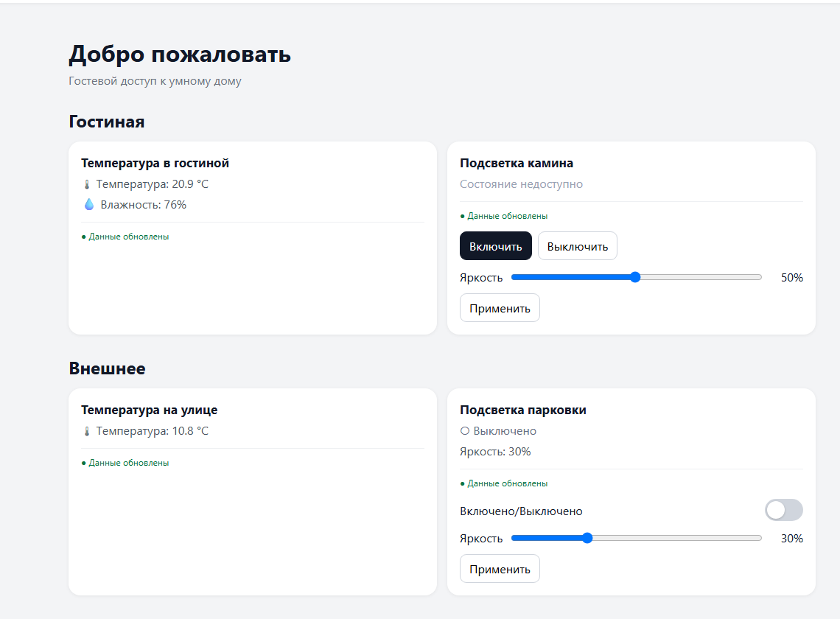Click the 50% brightness value label
The image size is (840, 619).
pyautogui.click(x=792, y=278)
